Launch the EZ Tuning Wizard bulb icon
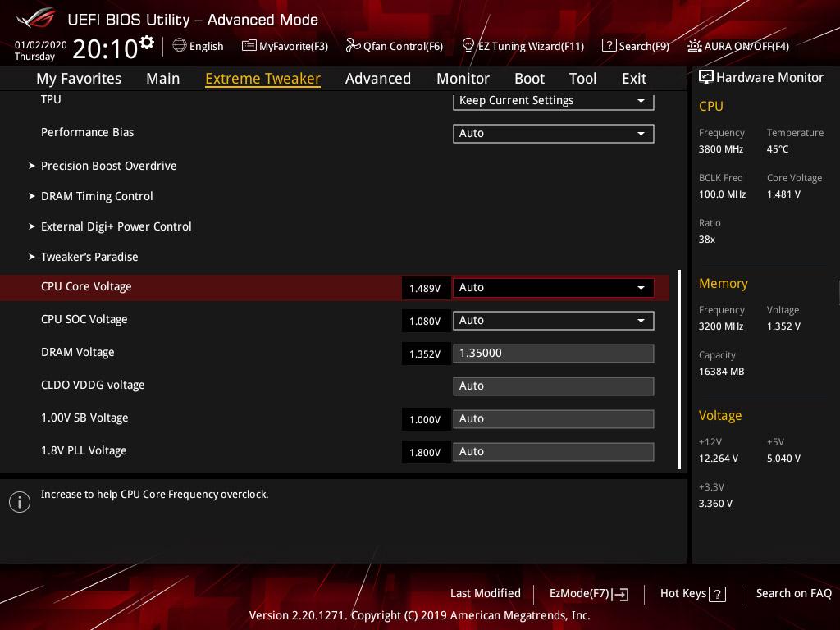 (468, 46)
